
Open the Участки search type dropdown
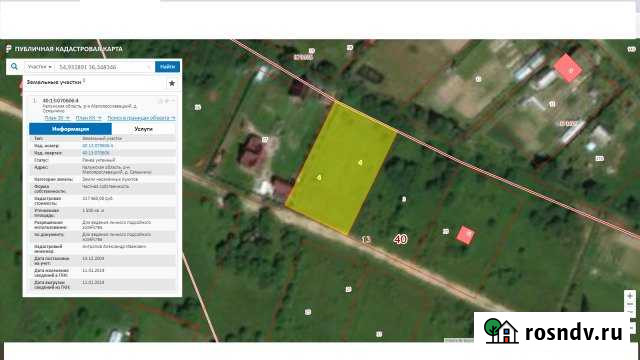[40, 67]
